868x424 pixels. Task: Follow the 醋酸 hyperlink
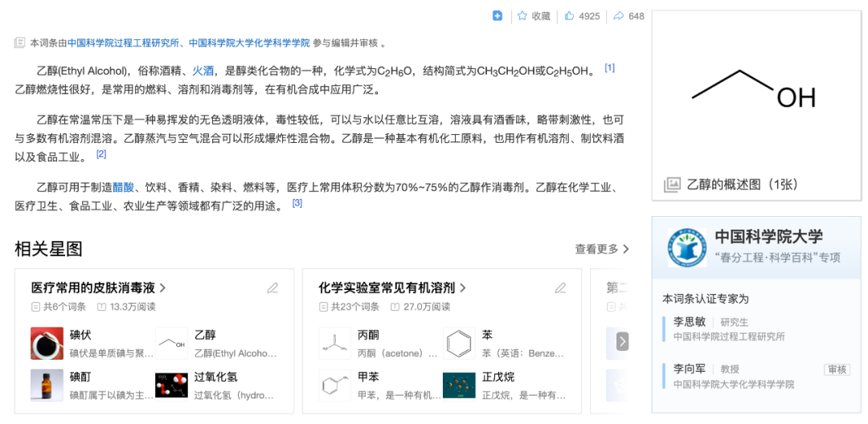pyautogui.click(x=124, y=187)
